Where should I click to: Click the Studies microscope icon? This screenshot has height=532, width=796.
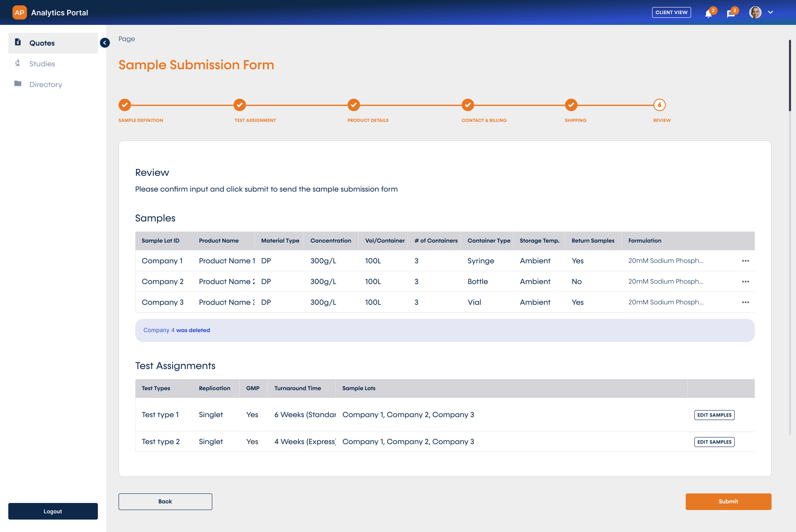(x=18, y=63)
